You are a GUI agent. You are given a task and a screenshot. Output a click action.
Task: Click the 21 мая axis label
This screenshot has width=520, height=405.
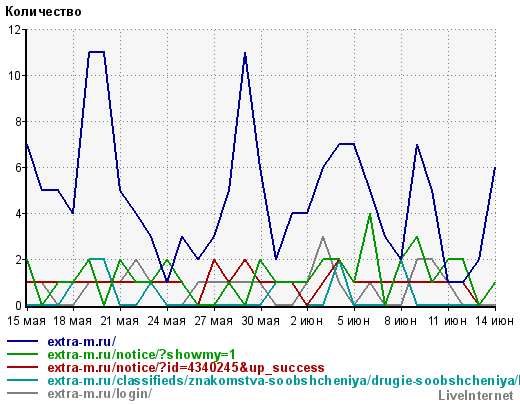click(x=119, y=321)
